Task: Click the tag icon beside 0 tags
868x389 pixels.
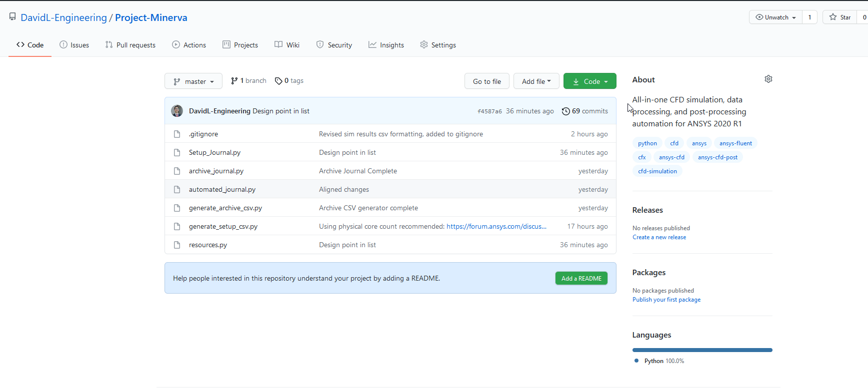Action: point(278,81)
